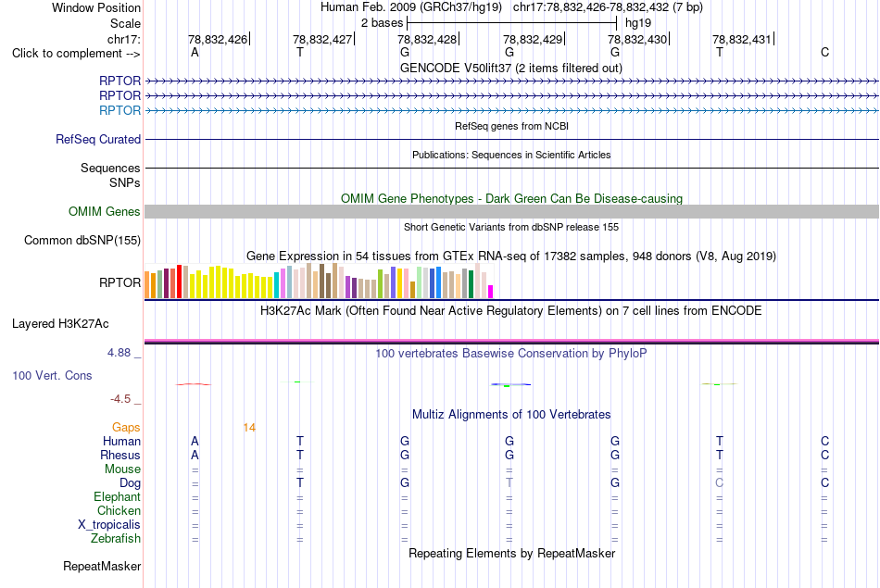Select the Dog alignment row label
This screenshot has width=880, height=588.
tap(130, 483)
